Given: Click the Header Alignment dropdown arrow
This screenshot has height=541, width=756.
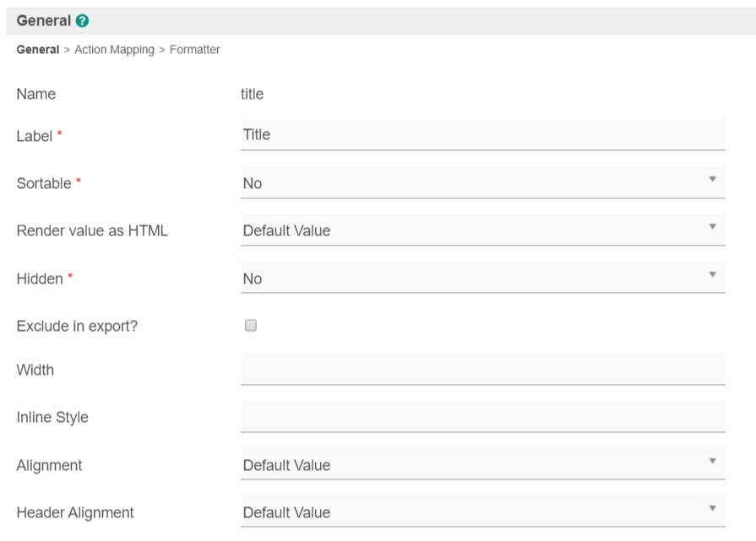Looking at the screenshot, I should point(712,508).
